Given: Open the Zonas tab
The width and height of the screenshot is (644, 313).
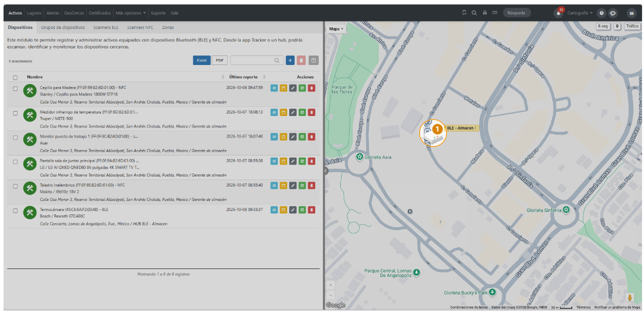Looking at the screenshot, I should pos(168,27).
